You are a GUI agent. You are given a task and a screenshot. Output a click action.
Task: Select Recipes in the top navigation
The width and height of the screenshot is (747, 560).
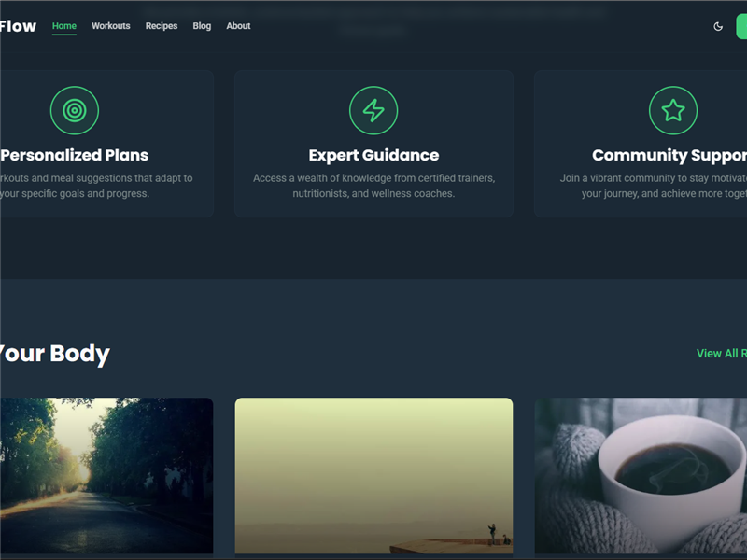[x=162, y=26]
